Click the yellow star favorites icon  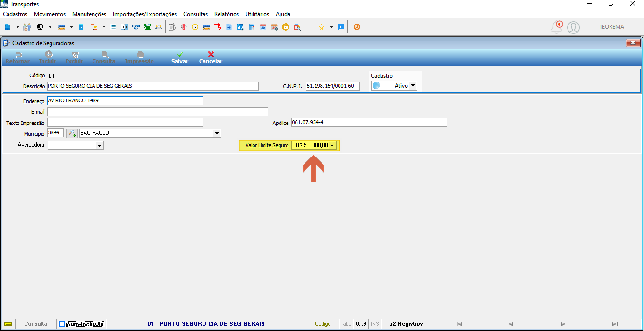click(x=321, y=27)
